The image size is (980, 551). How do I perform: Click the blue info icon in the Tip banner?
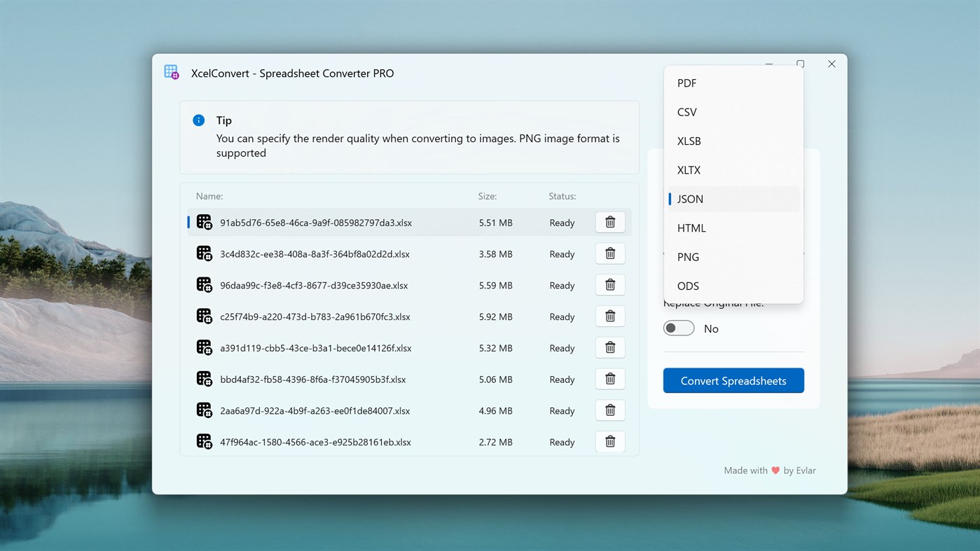tap(198, 120)
